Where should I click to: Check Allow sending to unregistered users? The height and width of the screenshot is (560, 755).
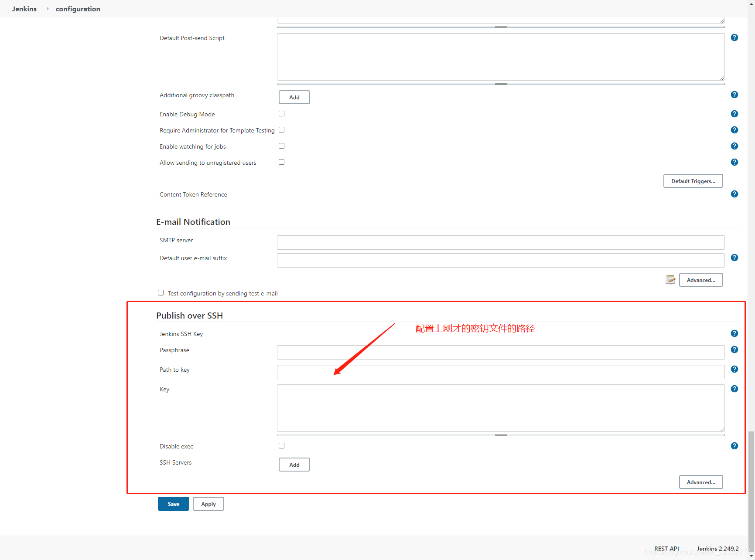tap(281, 162)
